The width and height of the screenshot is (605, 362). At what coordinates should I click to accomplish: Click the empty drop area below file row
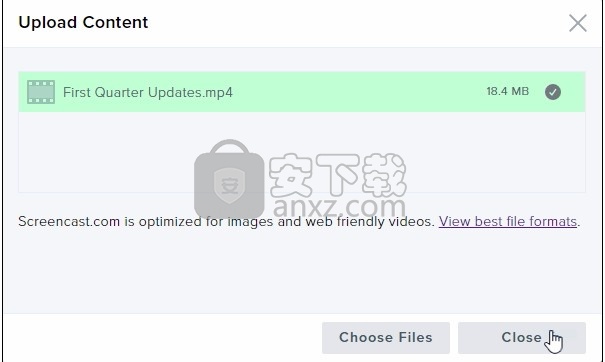click(302, 152)
